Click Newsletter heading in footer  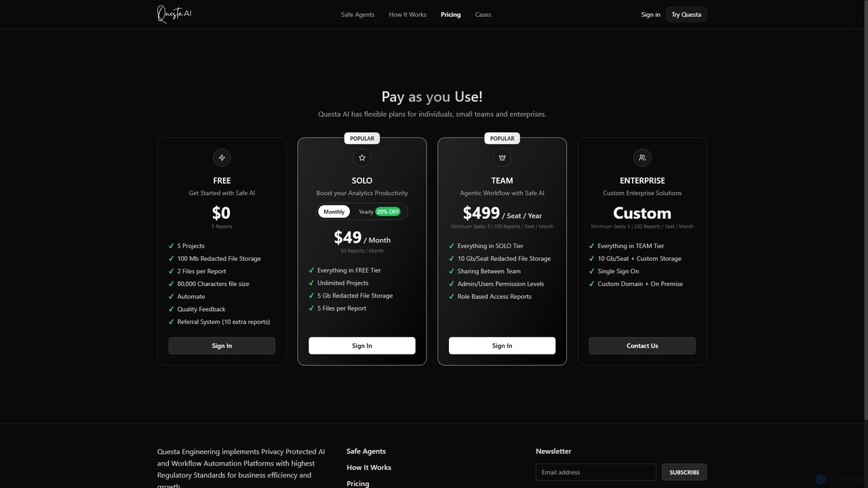point(553,451)
